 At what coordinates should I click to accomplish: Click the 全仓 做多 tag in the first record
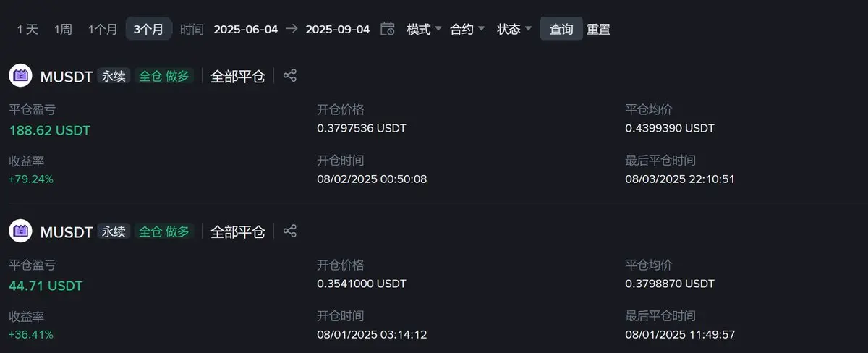[x=164, y=76]
